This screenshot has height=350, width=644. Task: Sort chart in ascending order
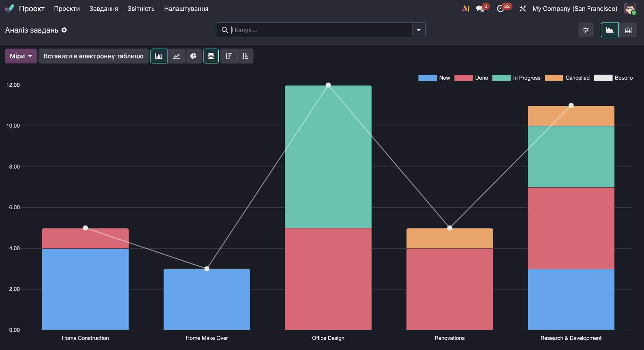(245, 56)
